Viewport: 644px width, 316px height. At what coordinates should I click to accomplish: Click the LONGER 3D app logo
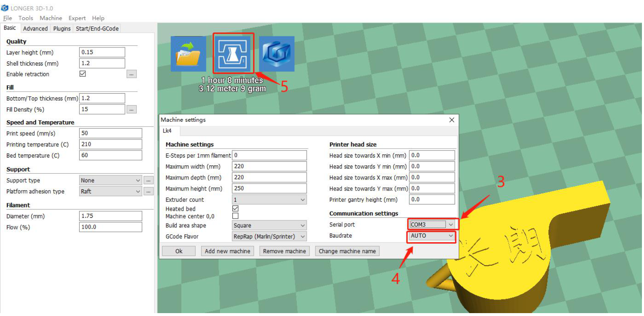pos(5,8)
